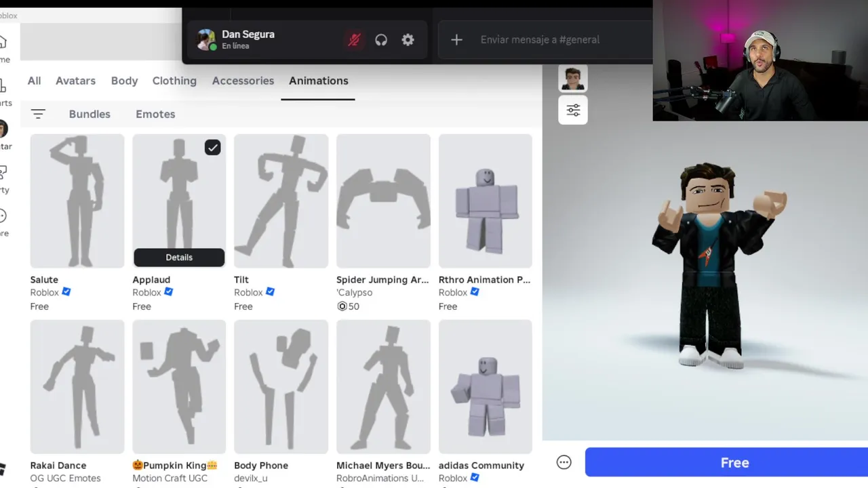The height and width of the screenshot is (488, 868).
Task: Select the Body Phone emote thumbnail
Action: [x=281, y=386]
